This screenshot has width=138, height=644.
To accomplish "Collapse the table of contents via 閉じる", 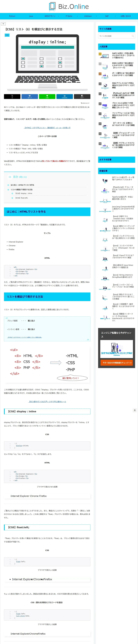I will (23, 177).
